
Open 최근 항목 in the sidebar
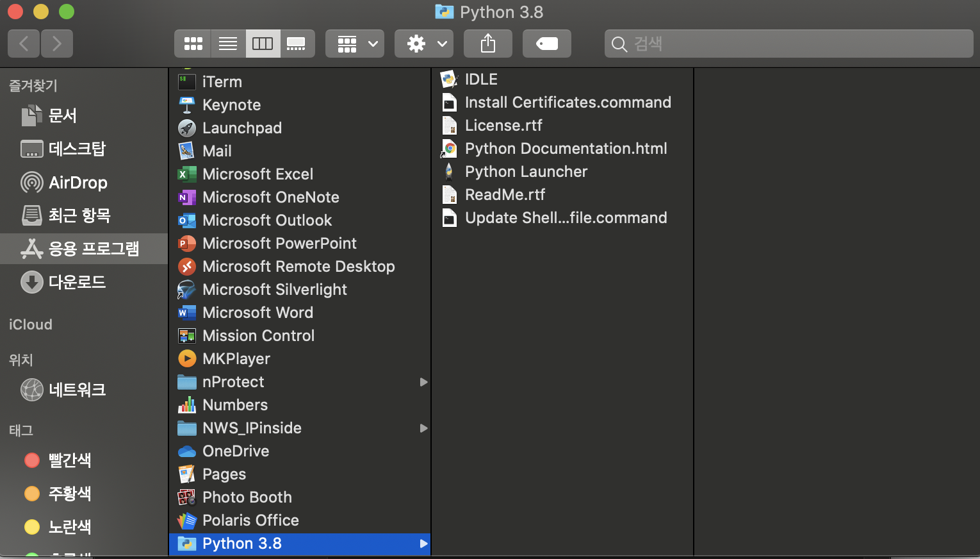(x=84, y=215)
